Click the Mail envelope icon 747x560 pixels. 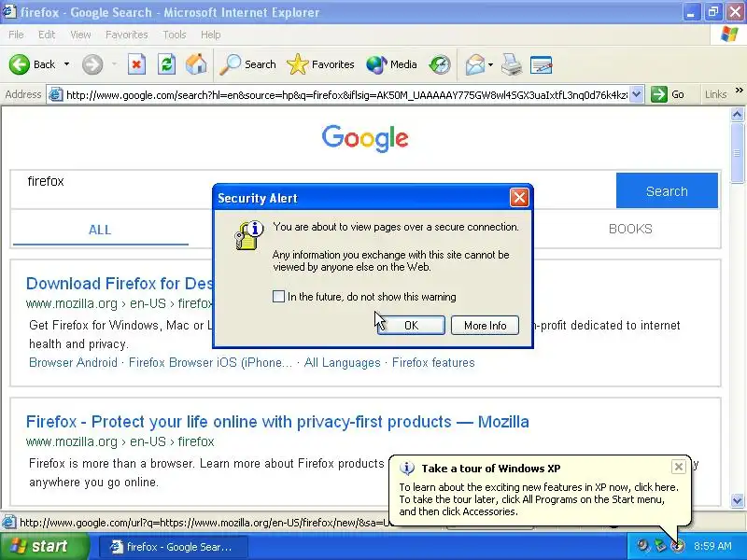tap(475, 64)
